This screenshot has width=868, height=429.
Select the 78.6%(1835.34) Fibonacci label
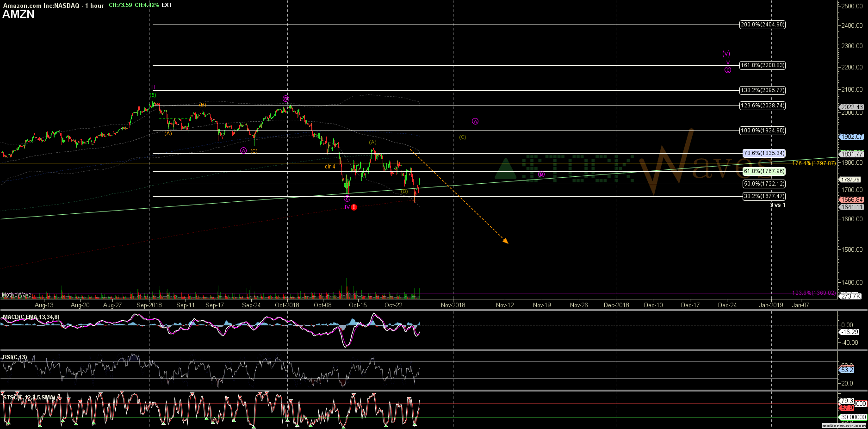coord(764,153)
